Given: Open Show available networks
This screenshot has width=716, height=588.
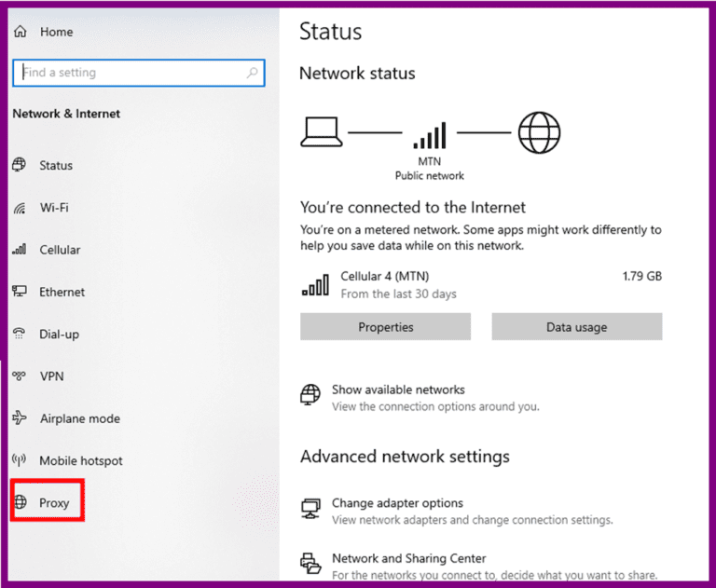Looking at the screenshot, I should [398, 390].
